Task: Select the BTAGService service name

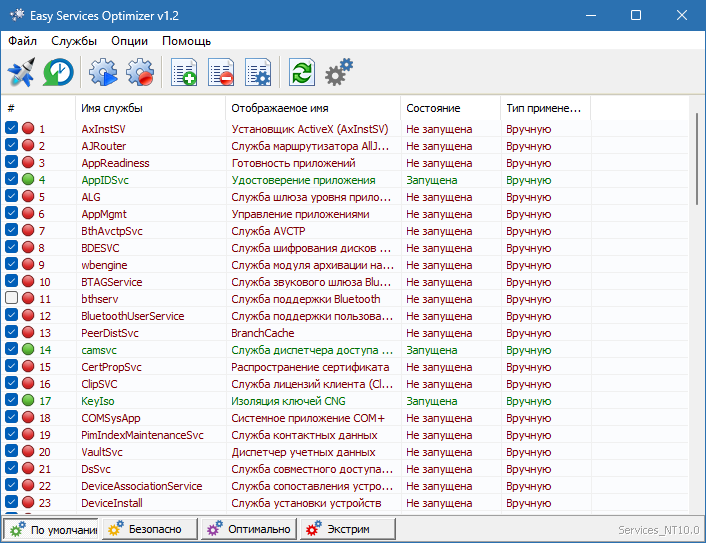Action: tap(112, 282)
